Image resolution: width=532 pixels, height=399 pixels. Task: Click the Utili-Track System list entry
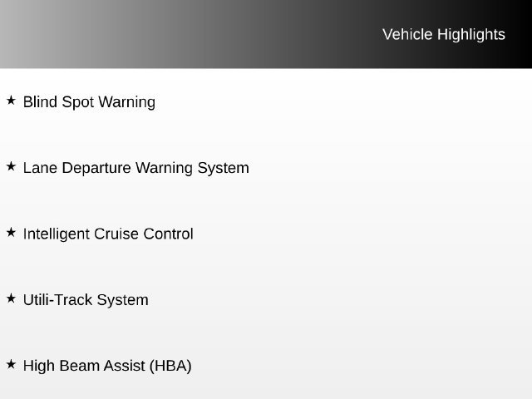(86, 300)
